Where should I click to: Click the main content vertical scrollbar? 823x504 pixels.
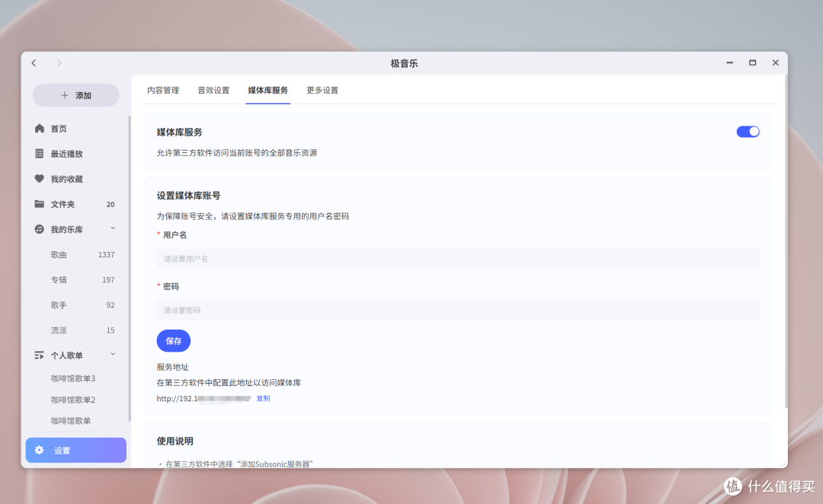pyautogui.click(x=786, y=241)
